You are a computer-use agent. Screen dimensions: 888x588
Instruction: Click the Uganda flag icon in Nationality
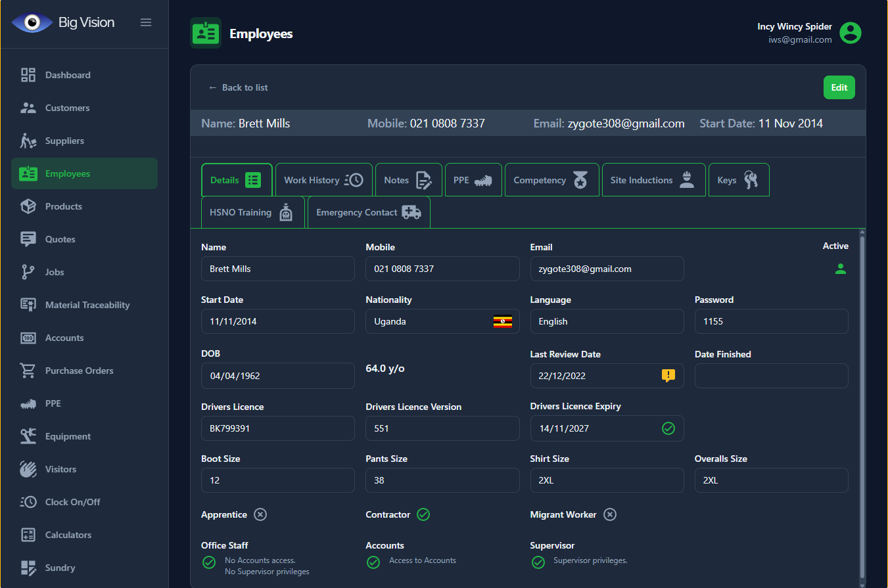click(503, 322)
